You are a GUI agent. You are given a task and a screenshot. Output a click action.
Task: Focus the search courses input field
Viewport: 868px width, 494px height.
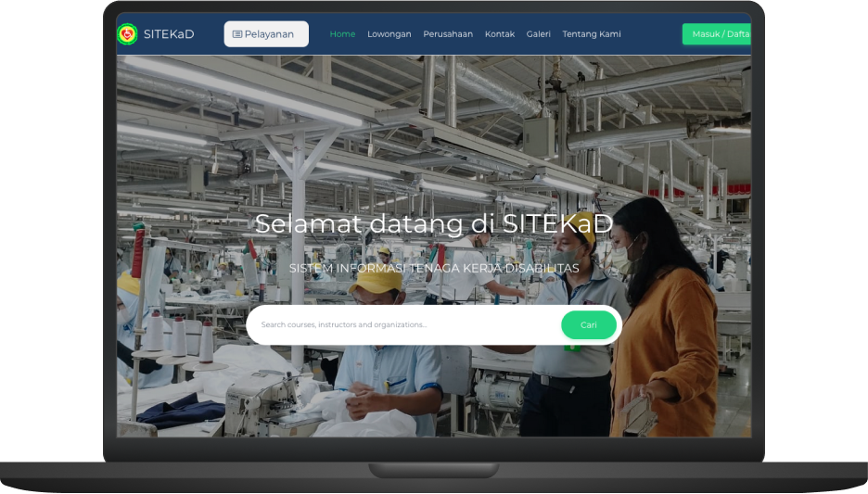[x=403, y=325]
